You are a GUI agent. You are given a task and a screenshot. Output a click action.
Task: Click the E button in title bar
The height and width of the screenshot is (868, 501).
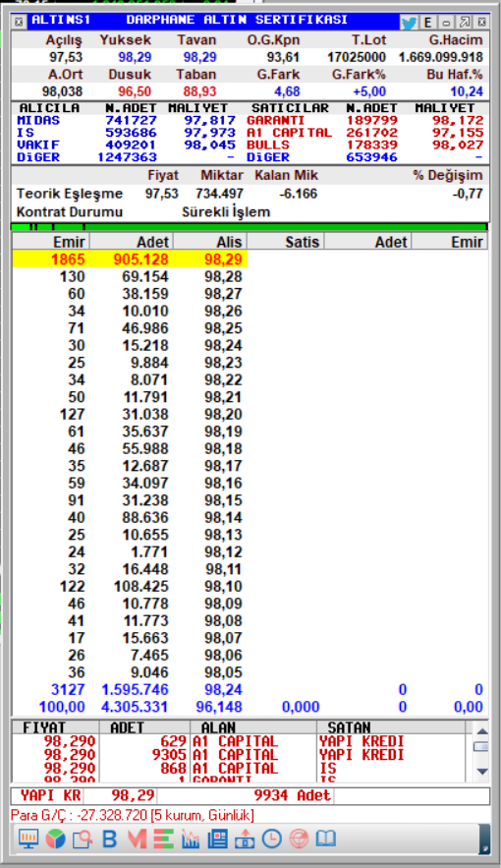pos(427,23)
